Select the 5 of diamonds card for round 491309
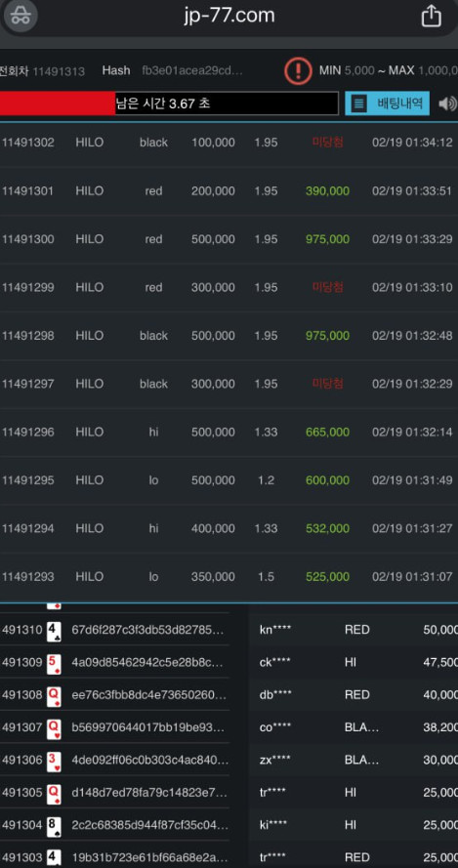This screenshot has width=458, height=868. [x=54, y=663]
